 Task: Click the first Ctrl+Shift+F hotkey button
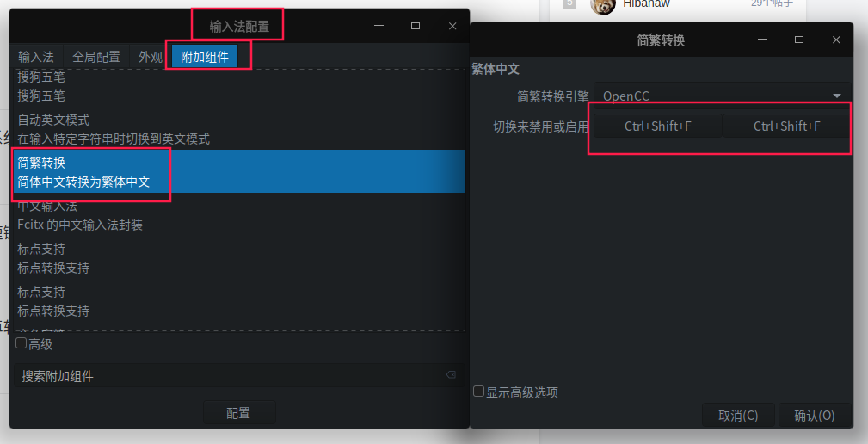(x=657, y=126)
